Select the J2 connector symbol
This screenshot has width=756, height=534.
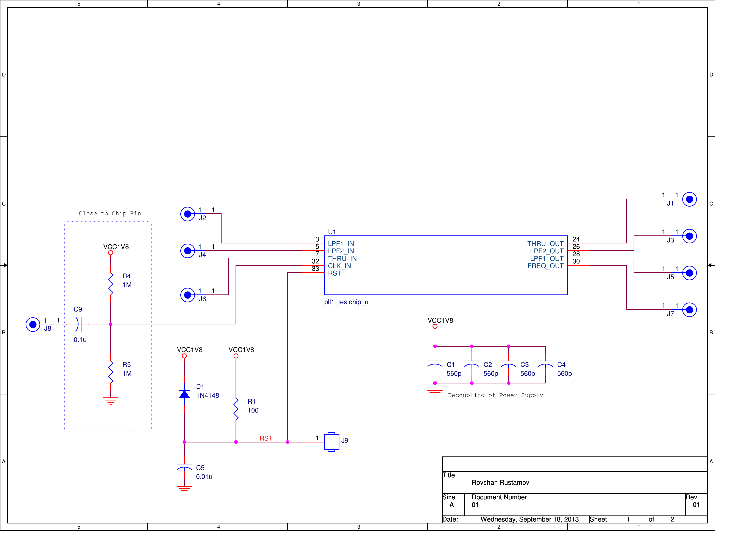pos(188,214)
